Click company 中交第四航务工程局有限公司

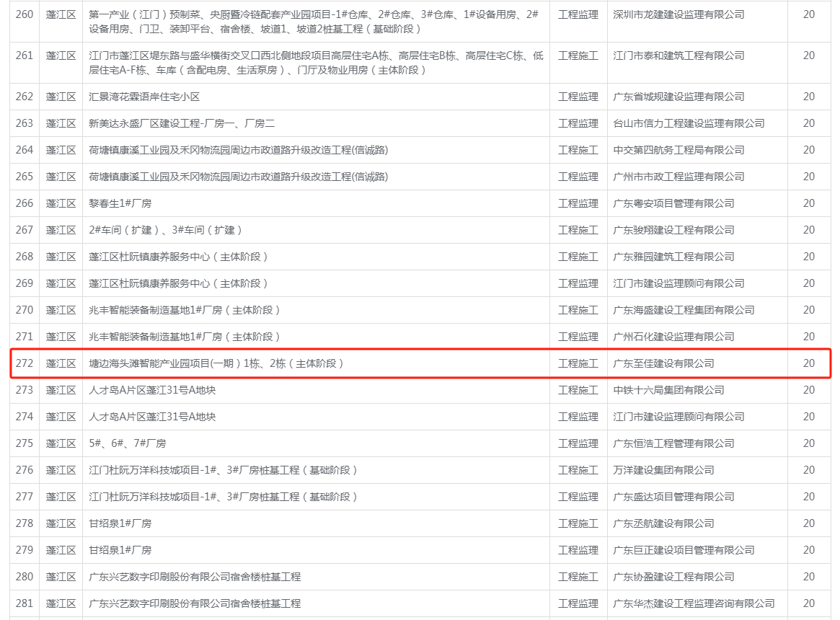point(678,151)
